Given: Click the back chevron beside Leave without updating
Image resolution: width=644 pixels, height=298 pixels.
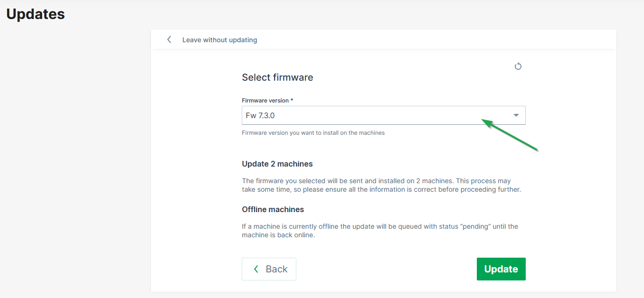Looking at the screenshot, I should point(169,40).
